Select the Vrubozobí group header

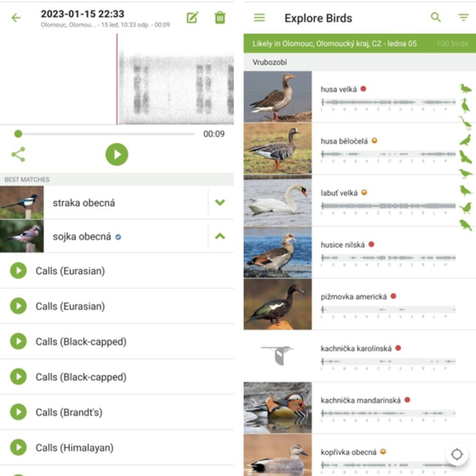(x=359, y=62)
